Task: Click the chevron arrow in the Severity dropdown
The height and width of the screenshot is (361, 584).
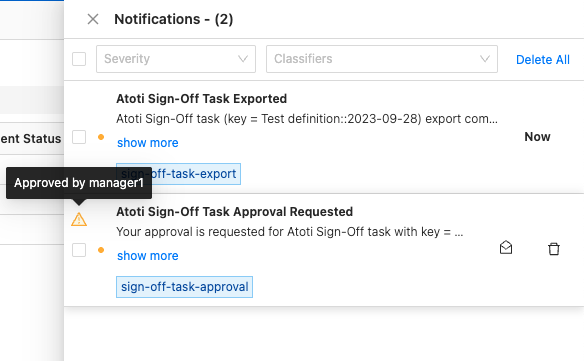Action: click(x=243, y=59)
